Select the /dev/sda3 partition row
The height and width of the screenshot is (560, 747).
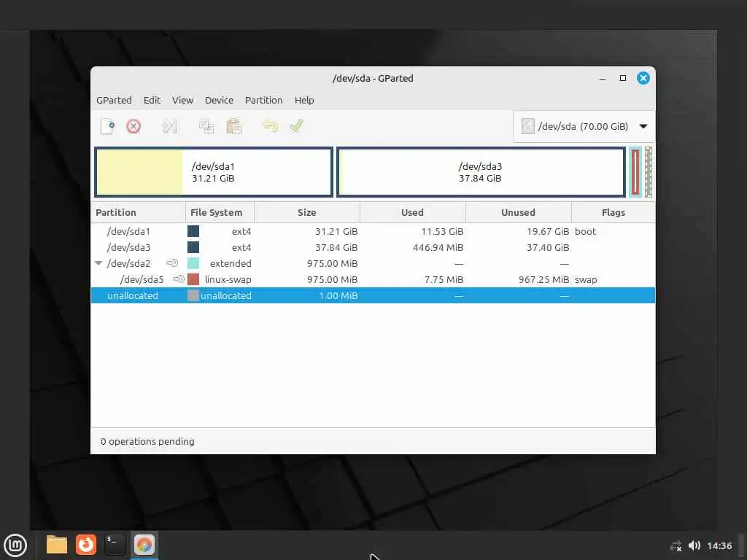click(373, 248)
